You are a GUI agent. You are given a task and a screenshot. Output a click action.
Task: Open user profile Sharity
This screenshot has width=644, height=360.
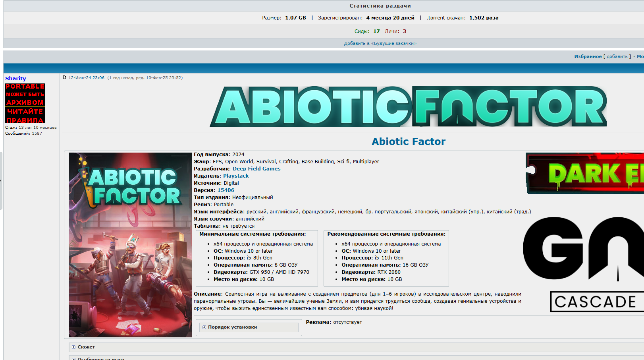click(x=15, y=79)
